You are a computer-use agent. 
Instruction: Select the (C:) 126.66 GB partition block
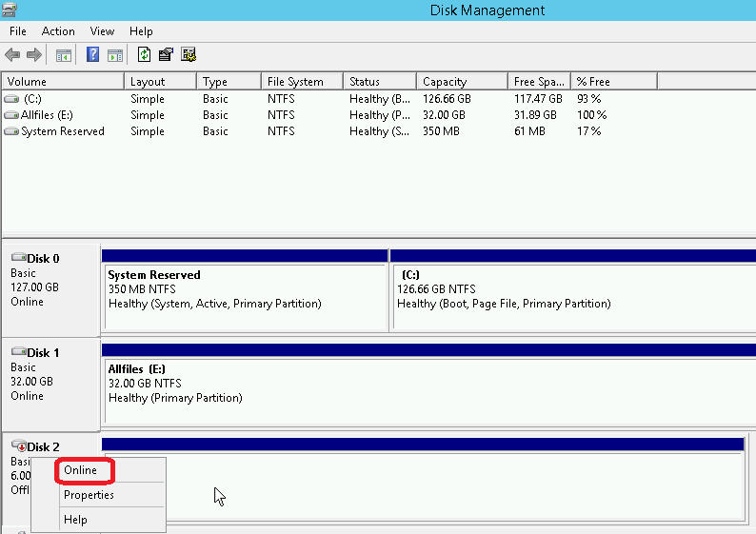[573, 290]
